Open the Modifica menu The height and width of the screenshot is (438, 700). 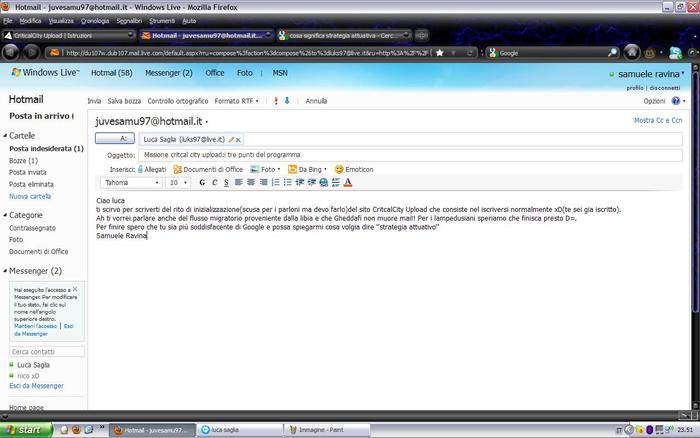[30, 21]
